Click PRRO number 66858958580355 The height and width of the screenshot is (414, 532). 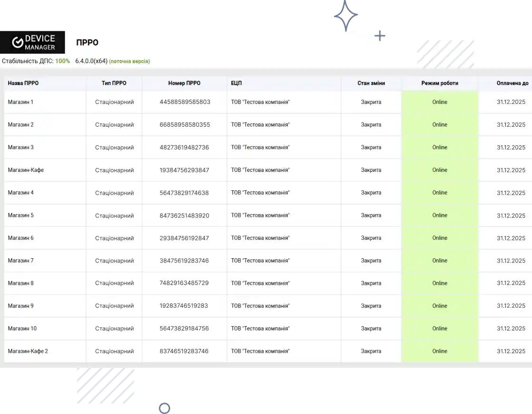(185, 125)
